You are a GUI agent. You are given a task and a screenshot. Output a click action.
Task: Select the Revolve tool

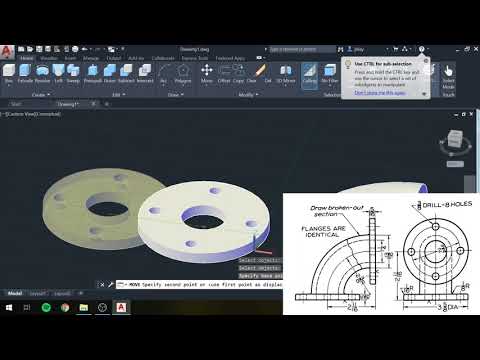(42, 73)
